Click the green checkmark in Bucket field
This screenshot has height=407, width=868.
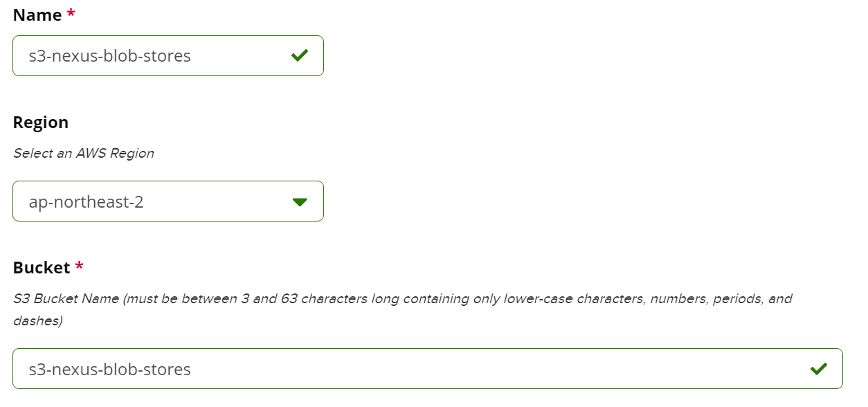[819, 369]
